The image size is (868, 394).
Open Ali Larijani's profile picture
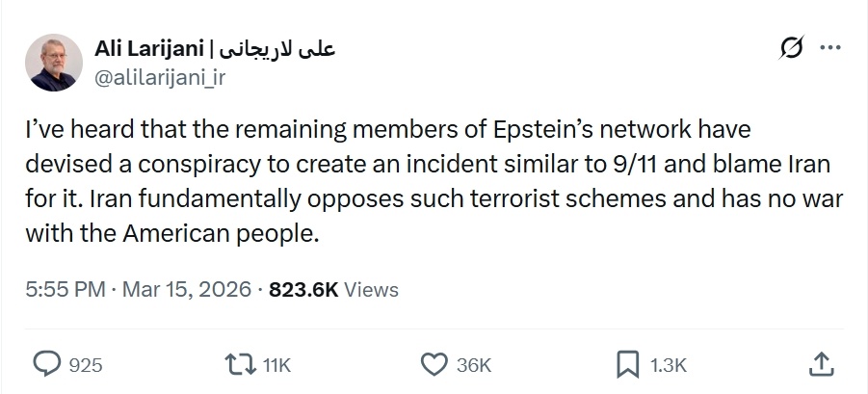tap(54, 62)
